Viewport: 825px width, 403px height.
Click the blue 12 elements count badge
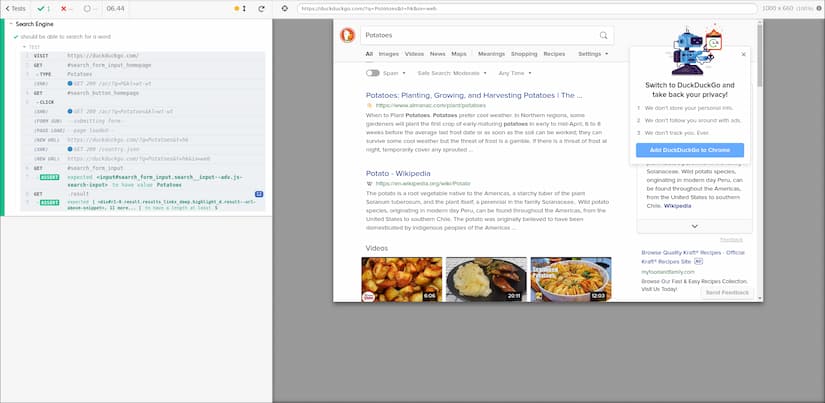point(259,194)
